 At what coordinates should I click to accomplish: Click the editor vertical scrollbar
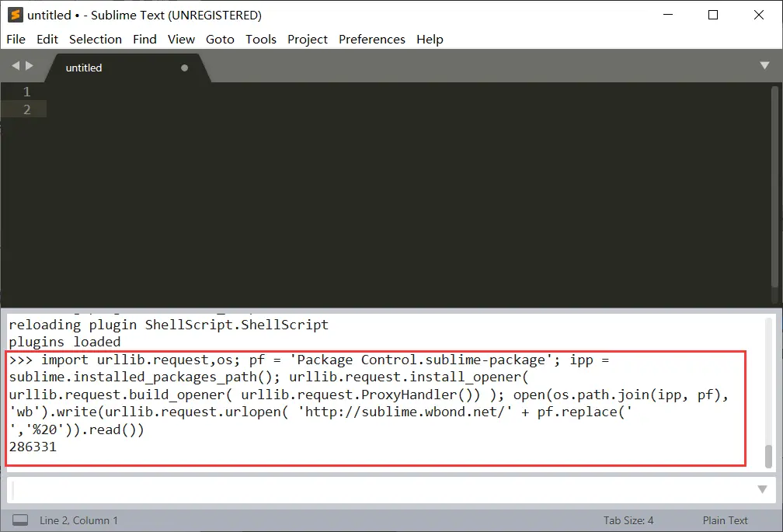point(774,188)
